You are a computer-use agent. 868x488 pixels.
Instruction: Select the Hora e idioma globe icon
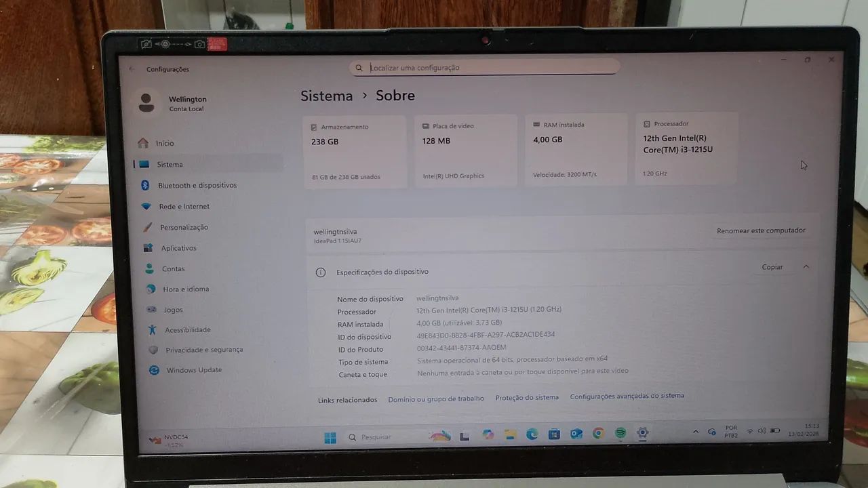(151, 289)
